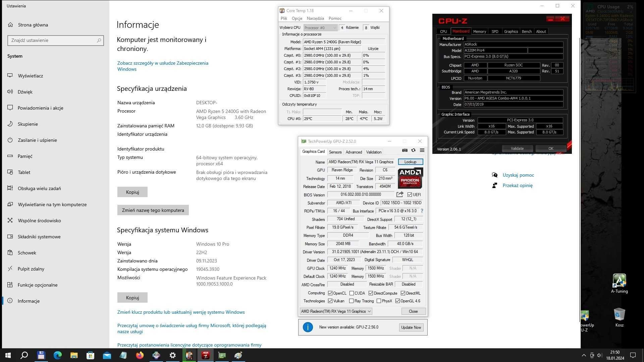Toggle the OpenGL 4.6 checkbox

point(397,301)
